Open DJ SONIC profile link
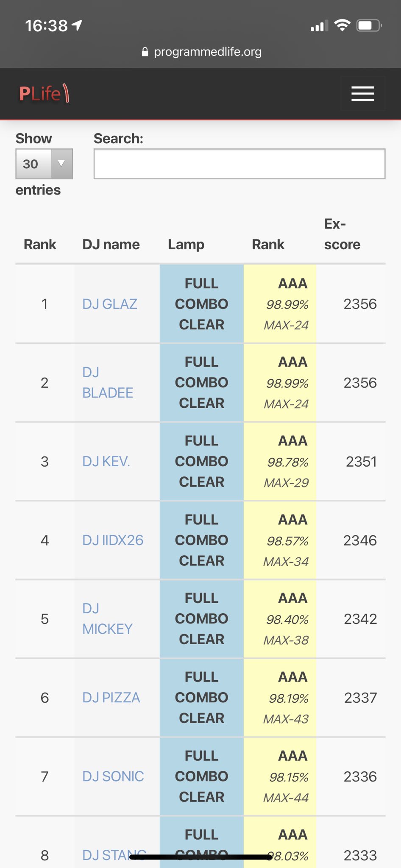The height and width of the screenshot is (868, 401). click(113, 776)
